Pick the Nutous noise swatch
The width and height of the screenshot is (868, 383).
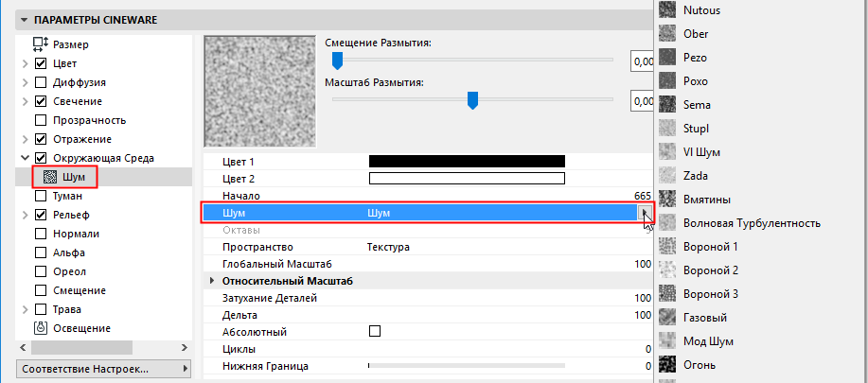point(667,10)
